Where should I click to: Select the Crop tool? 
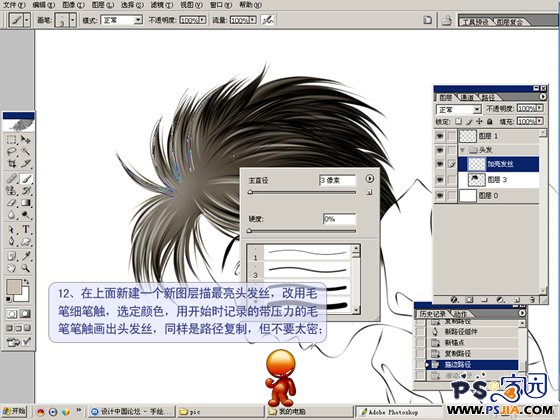click(12, 164)
